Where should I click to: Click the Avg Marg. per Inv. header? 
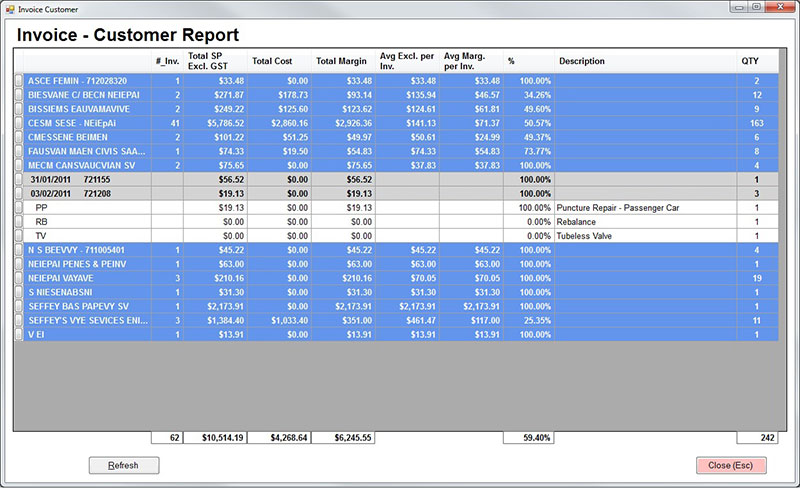coord(471,61)
